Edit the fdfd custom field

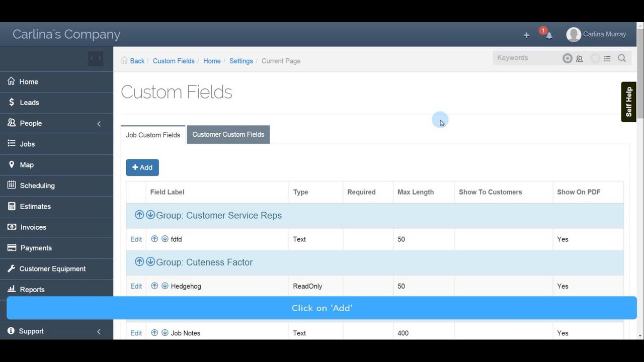[136, 239]
